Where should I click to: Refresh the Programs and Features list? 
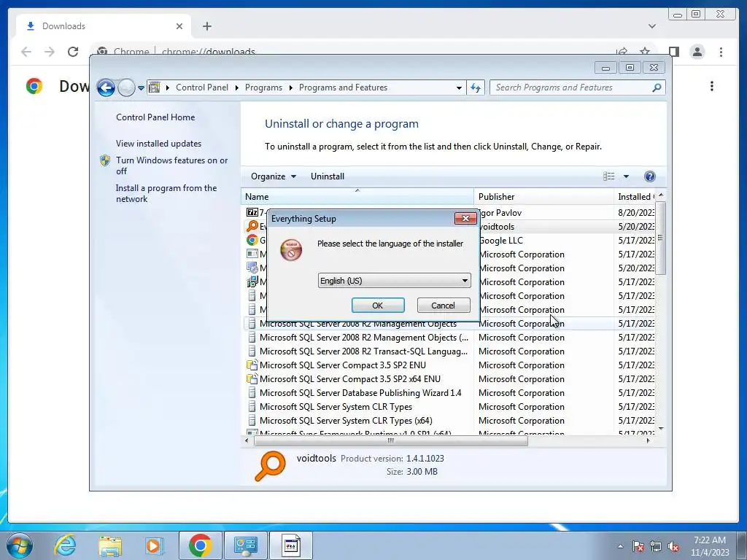tap(476, 87)
